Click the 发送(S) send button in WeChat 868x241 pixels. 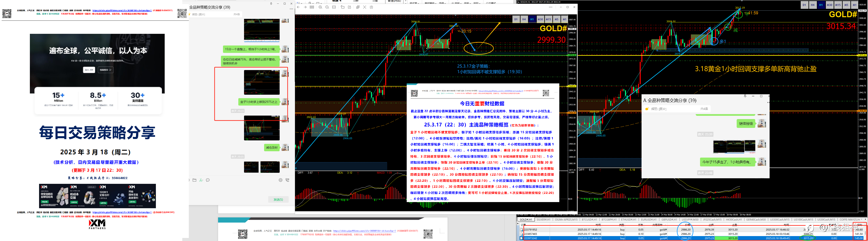coord(278,199)
